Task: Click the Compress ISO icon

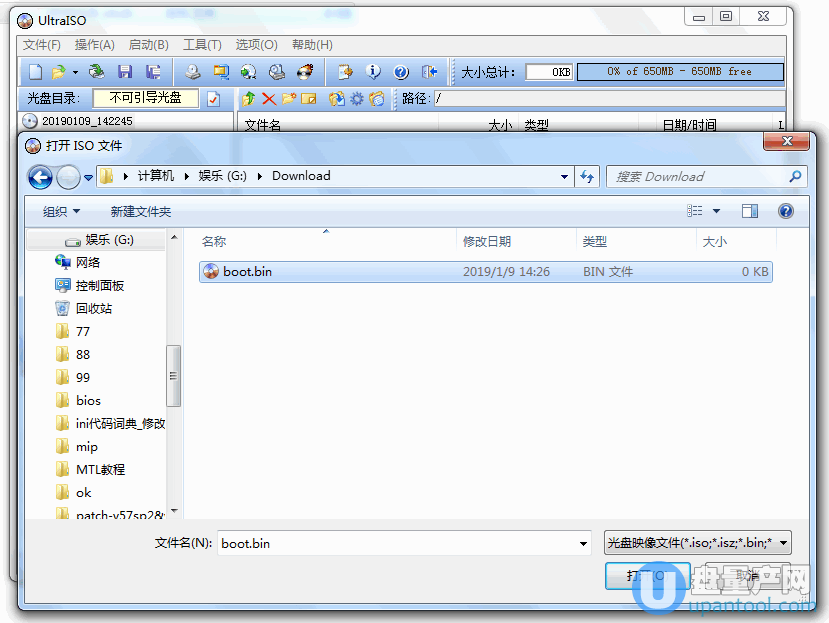Action: (x=221, y=71)
